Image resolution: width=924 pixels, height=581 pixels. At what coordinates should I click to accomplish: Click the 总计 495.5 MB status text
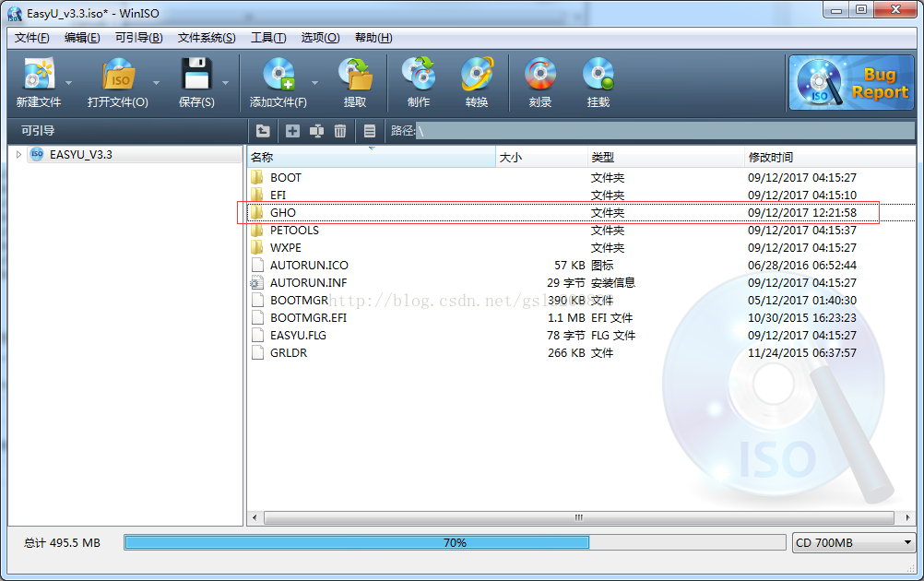pos(63,542)
